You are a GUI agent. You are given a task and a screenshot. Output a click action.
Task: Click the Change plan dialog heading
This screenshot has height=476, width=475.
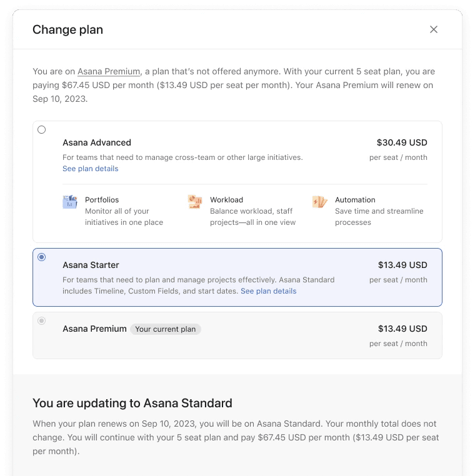(67, 29)
